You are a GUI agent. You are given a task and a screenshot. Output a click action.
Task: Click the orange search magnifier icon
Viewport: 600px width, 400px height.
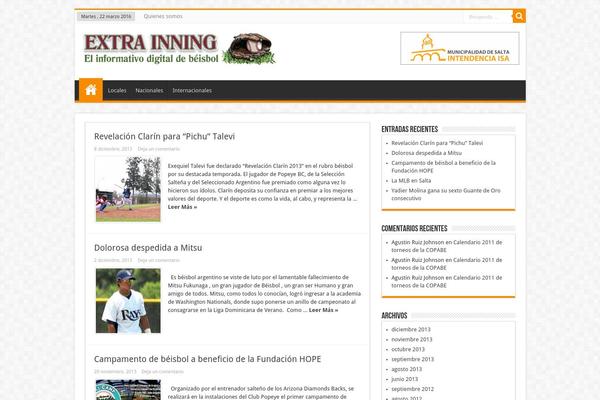coord(519,16)
